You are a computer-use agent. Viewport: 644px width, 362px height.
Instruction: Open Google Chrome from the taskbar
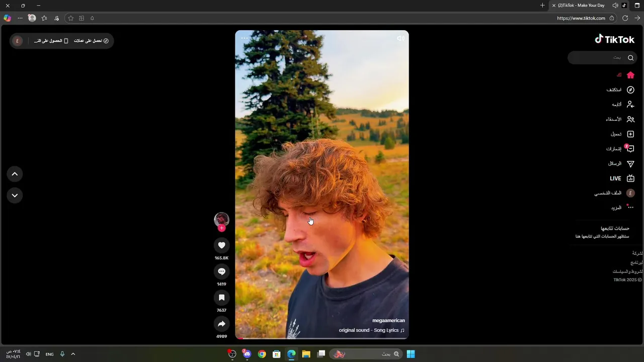pos(262,354)
